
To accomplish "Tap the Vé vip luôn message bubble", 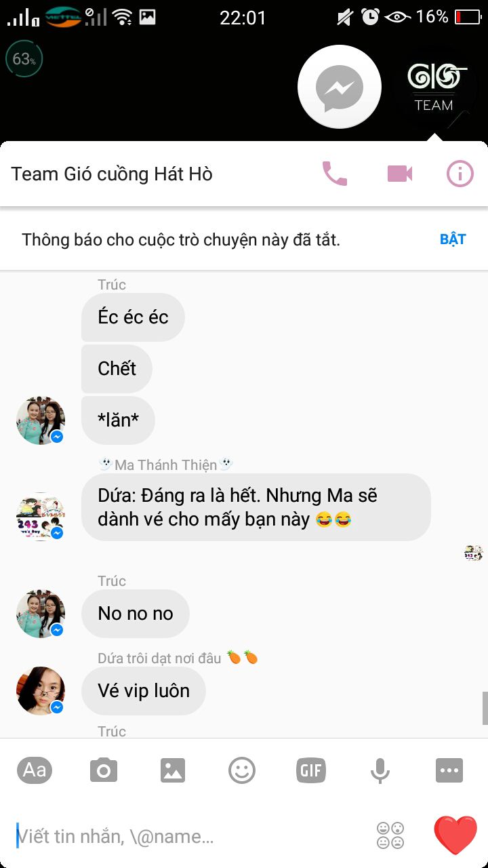I will pyautogui.click(x=143, y=691).
